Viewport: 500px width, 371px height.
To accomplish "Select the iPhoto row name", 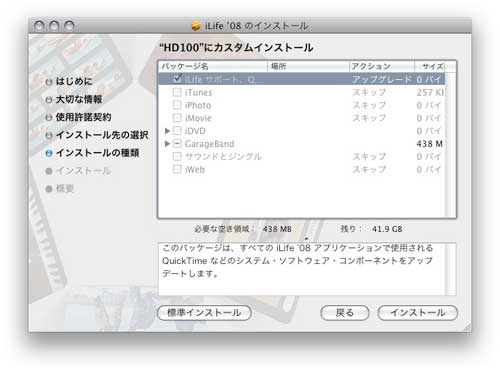I will [x=198, y=105].
